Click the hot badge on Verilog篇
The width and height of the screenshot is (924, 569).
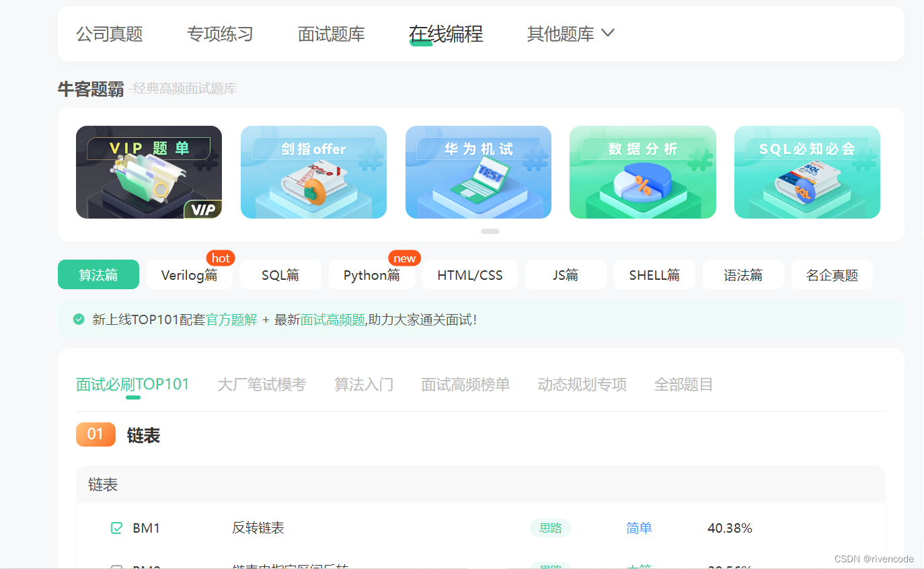coord(221,258)
